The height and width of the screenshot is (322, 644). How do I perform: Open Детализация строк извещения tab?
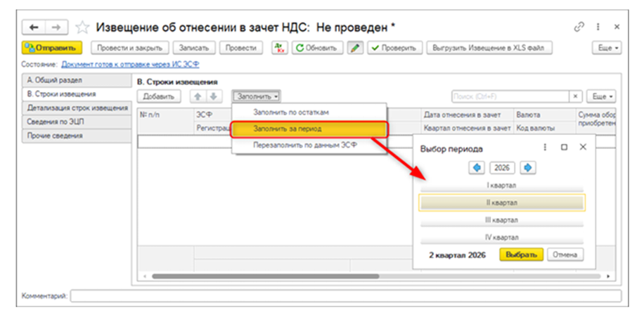[x=77, y=108]
